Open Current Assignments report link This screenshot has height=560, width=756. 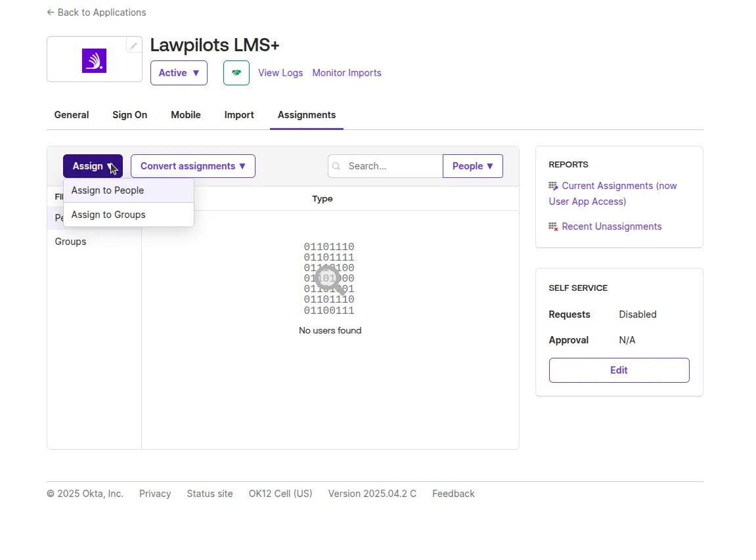[x=613, y=194]
